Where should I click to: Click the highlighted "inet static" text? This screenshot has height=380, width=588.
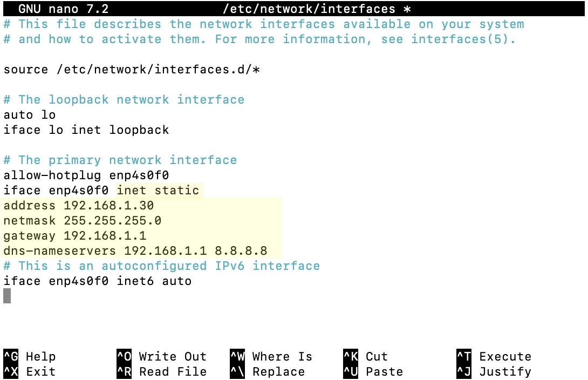pos(158,190)
